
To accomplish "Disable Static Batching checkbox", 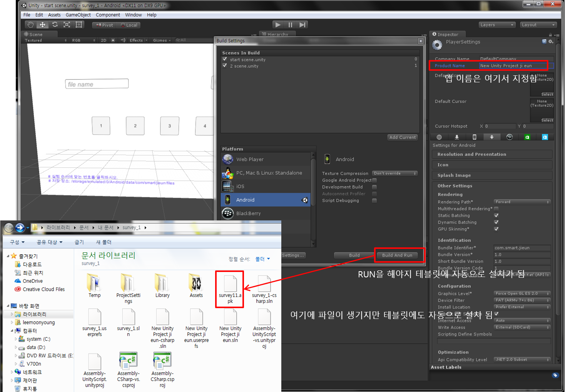I will [496, 215].
